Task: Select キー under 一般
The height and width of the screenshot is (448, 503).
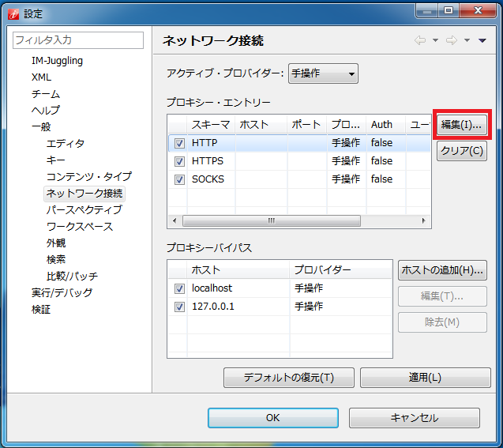Action: click(x=55, y=160)
